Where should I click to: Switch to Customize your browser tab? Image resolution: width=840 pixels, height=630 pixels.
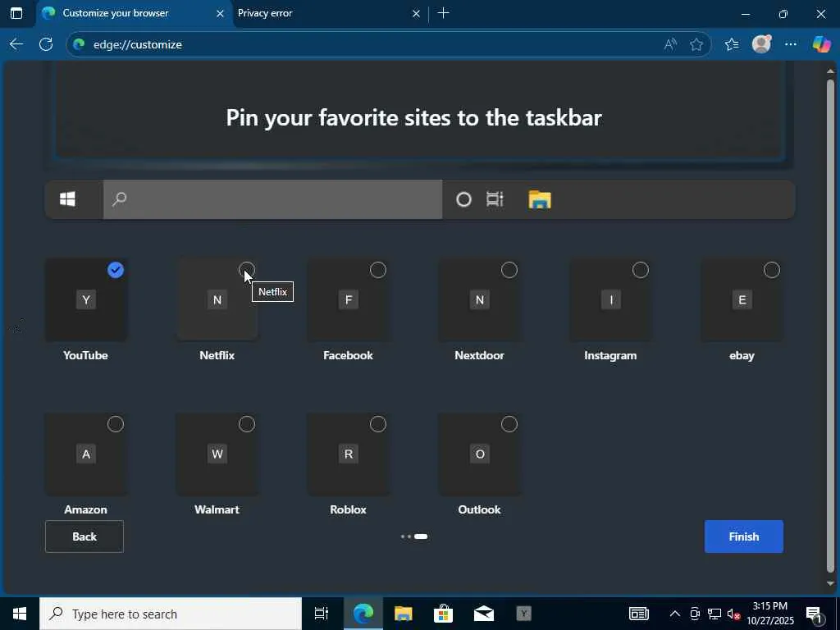click(x=134, y=13)
